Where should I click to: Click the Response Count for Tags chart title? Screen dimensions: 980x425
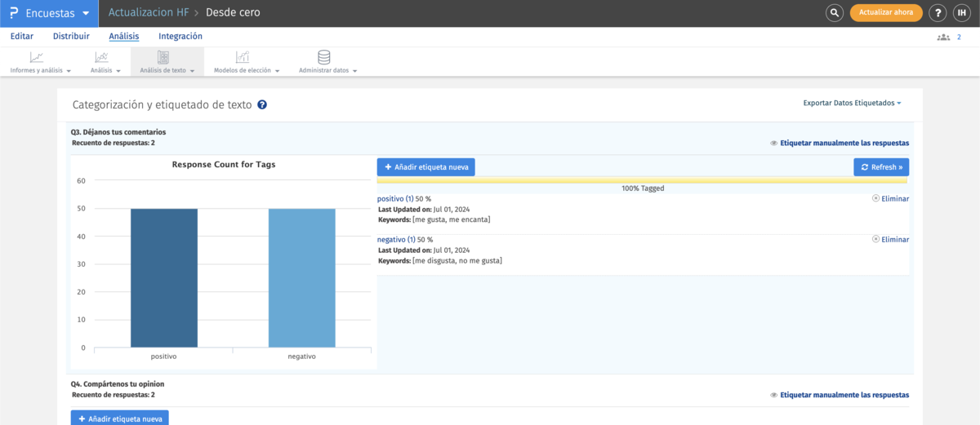coord(224,165)
